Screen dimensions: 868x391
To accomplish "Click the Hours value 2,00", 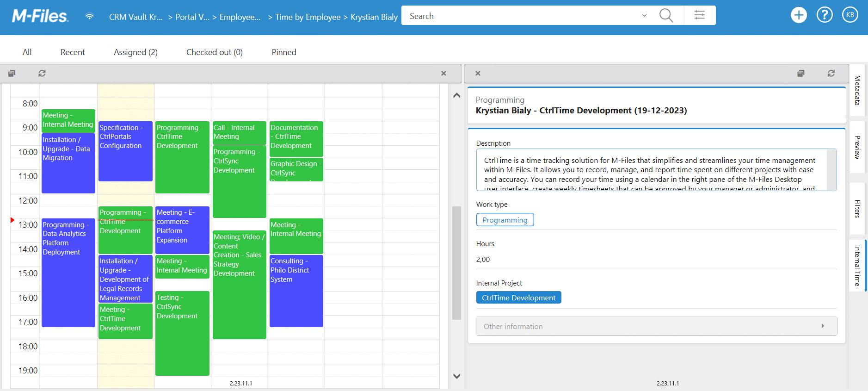I will point(483,260).
